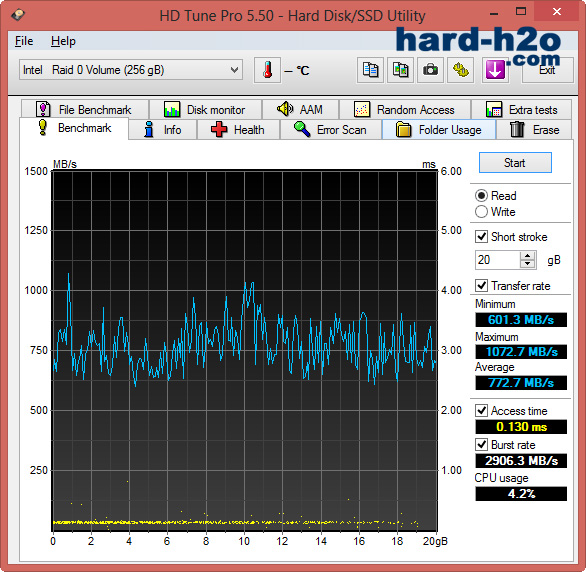The image size is (586, 572).
Task: Click the purple download arrow icon
Action: 495,70
